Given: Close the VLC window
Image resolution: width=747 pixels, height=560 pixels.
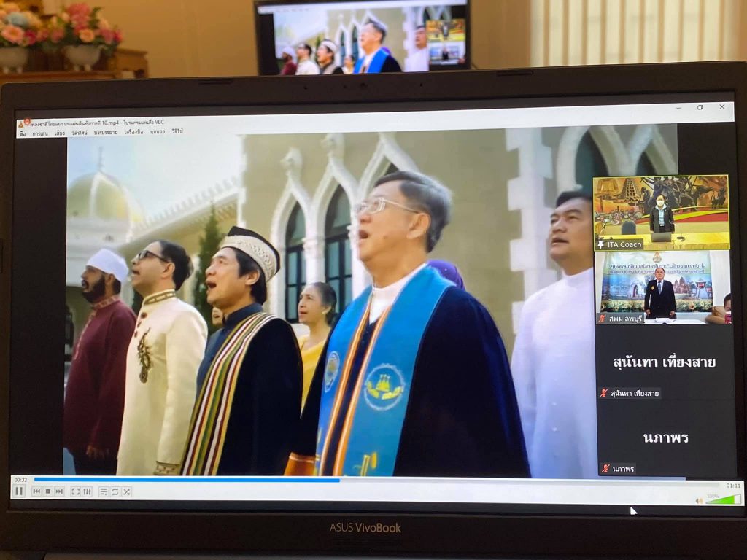Looking at the screenshot, I should tap(722, 107).
